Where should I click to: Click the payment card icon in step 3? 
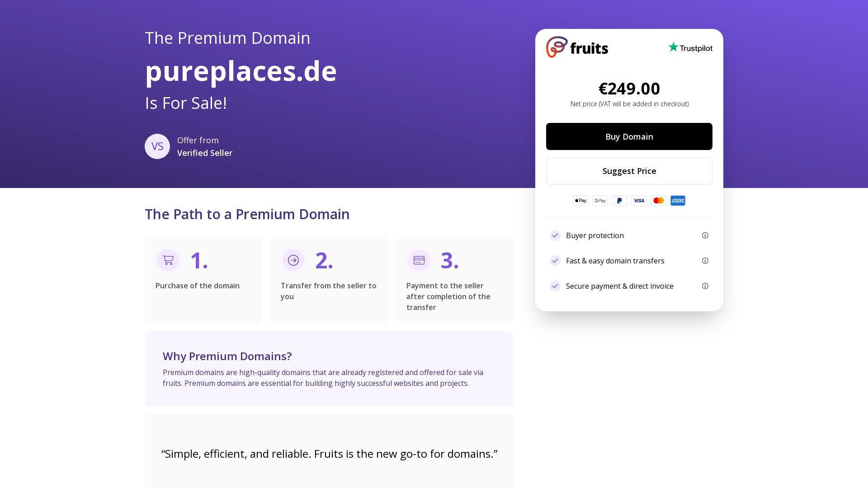[x=419, y=260]
